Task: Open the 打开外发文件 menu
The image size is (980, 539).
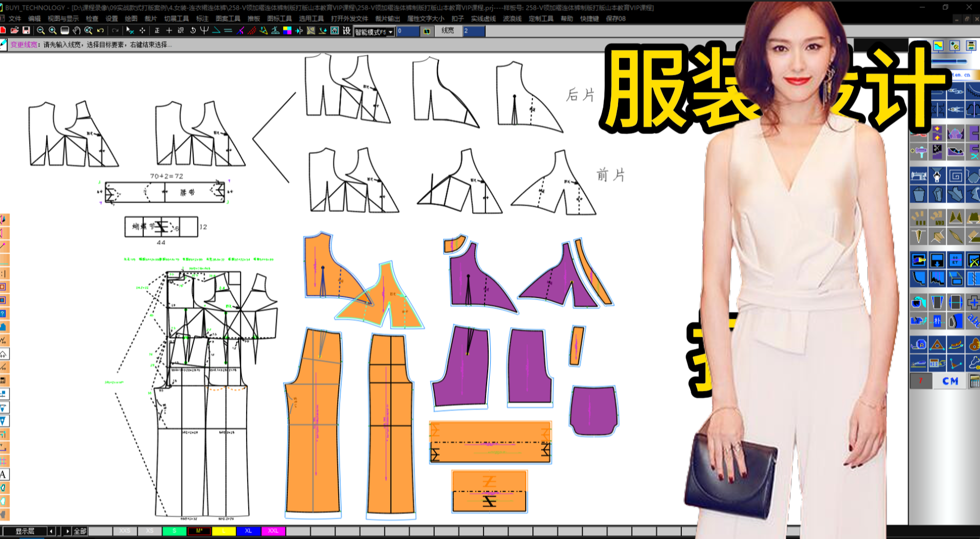Action: (x=350, y=19)
